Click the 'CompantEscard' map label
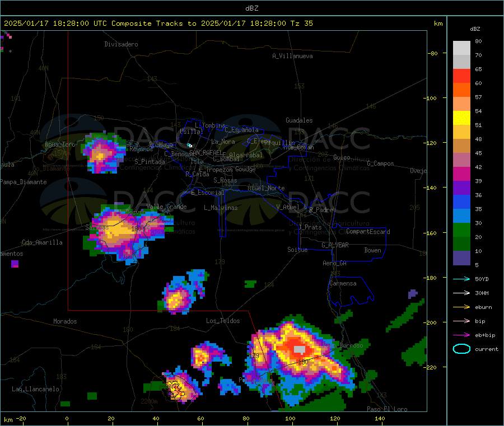 368,232
